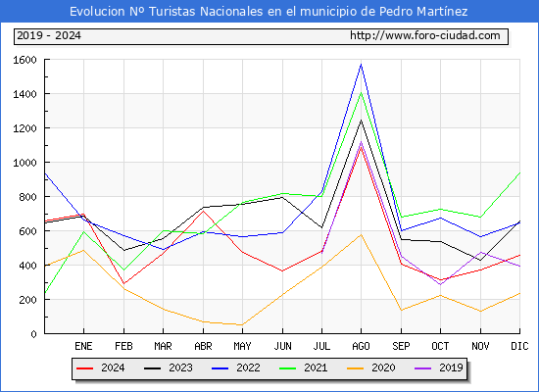Click the black 2023 August peak point
The height and width of the screenshot is (392, 539).
click(x=361, y=120)
